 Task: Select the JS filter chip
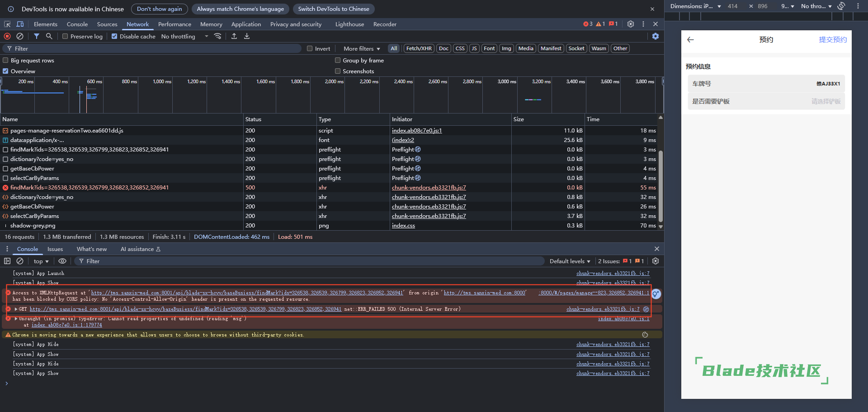coord(474,48)
